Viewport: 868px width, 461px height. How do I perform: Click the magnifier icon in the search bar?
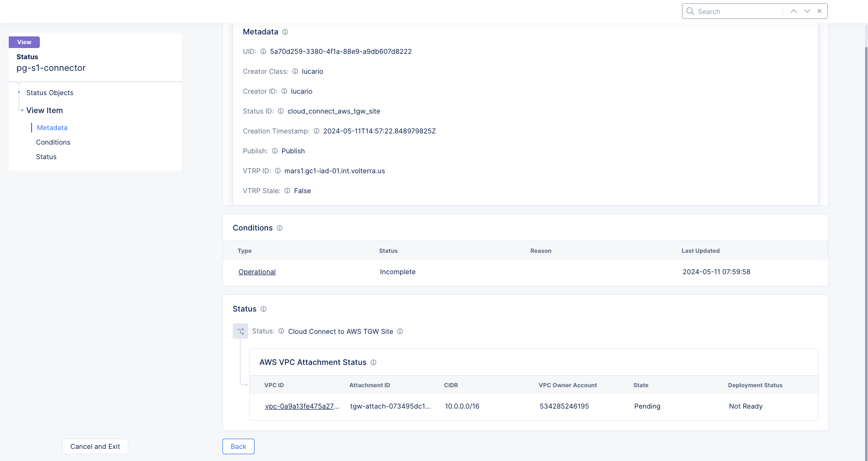point(690,11)
